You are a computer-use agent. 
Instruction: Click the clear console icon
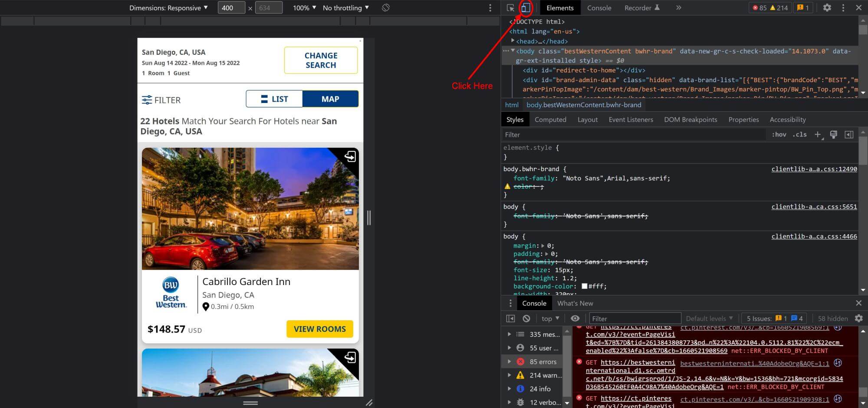[x=526, y=318]
